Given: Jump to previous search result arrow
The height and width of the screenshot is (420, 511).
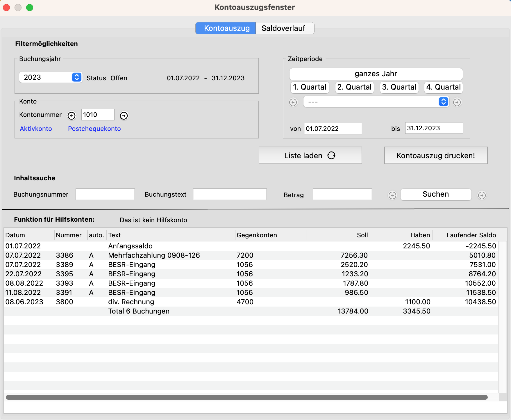Looking at the screenshot, I should (x=392, y=195).
